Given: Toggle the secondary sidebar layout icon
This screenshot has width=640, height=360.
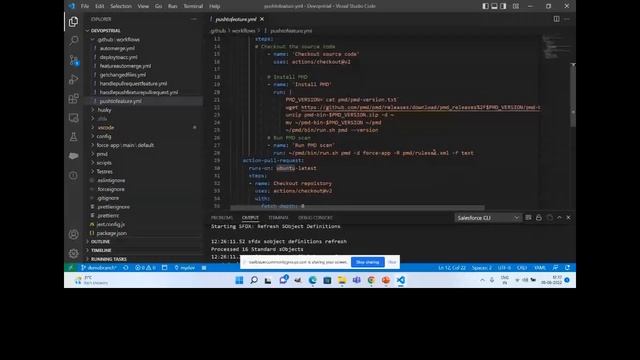Looking at the screenshot, I should 503,6.
